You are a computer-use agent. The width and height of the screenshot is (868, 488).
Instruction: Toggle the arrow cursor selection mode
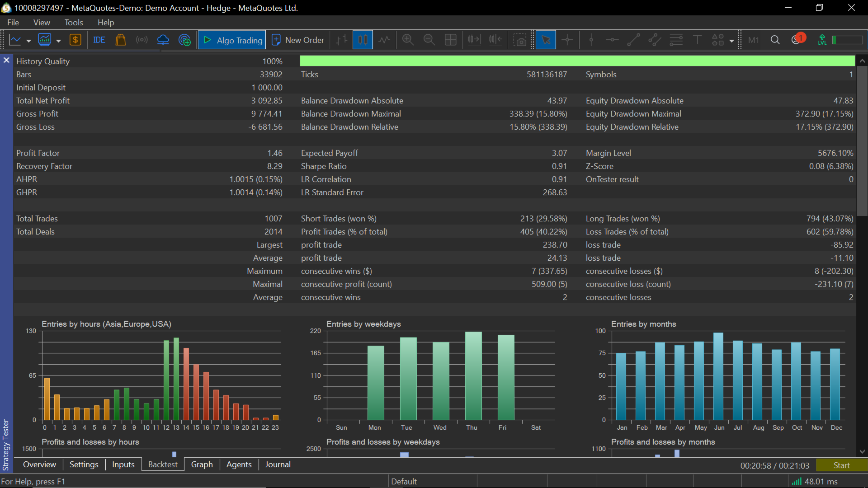click(546, 40)
